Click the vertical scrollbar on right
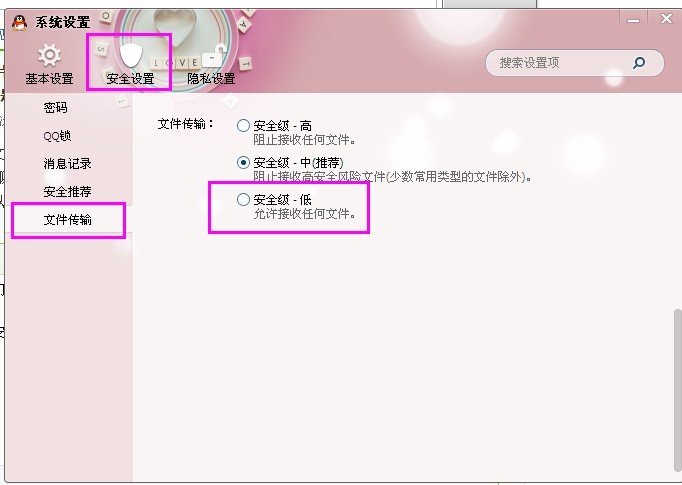Viewport: 682px width, 485px height. coord(677,390)
